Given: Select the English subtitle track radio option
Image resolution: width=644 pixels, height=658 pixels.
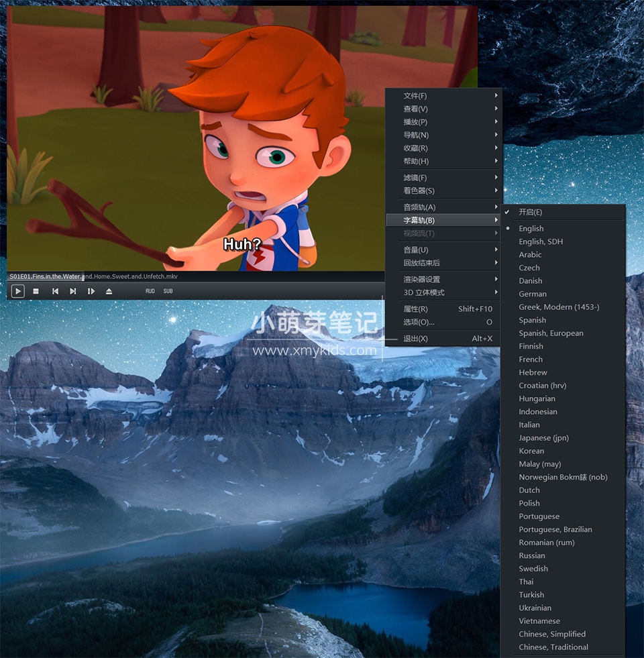Looking at the screenshot, I should pos(531,229).
